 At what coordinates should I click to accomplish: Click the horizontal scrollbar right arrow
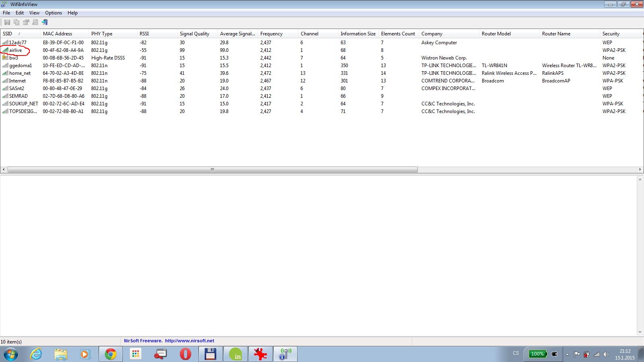click(x=640, y=169)
